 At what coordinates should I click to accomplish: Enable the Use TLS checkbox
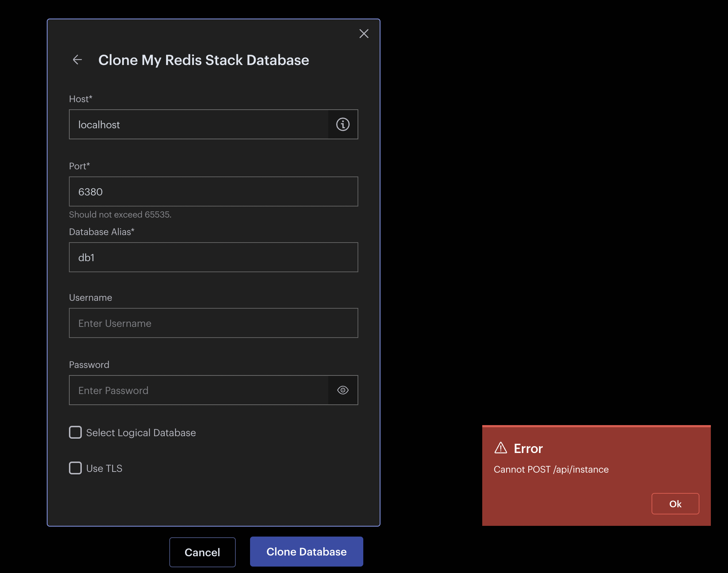click(75, 468)
